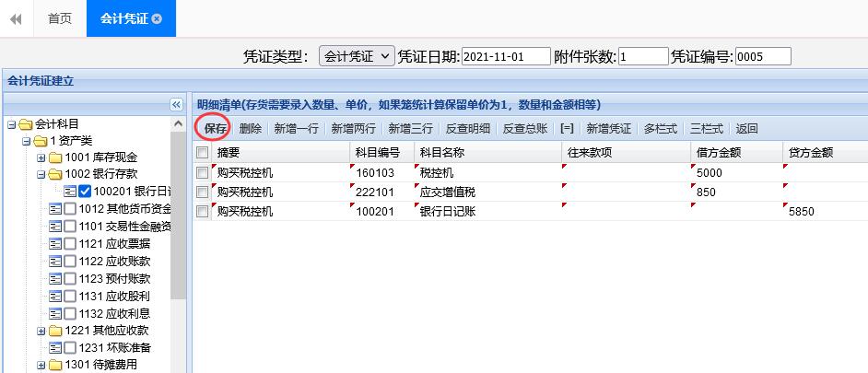The width and height of the screenshot is (868, 373).
Task: Switch to the 首页 tab
Action: (60, 18)
